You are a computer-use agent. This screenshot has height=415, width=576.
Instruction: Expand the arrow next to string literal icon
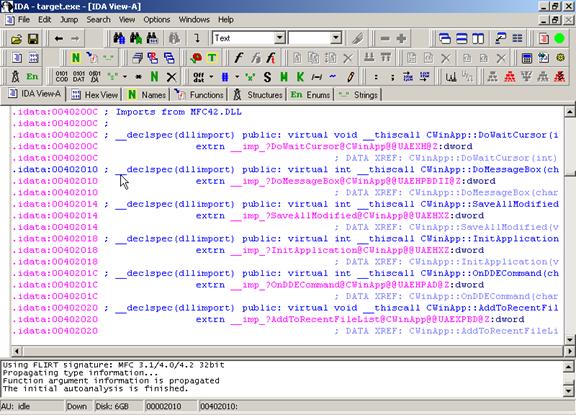pos(125,77)
